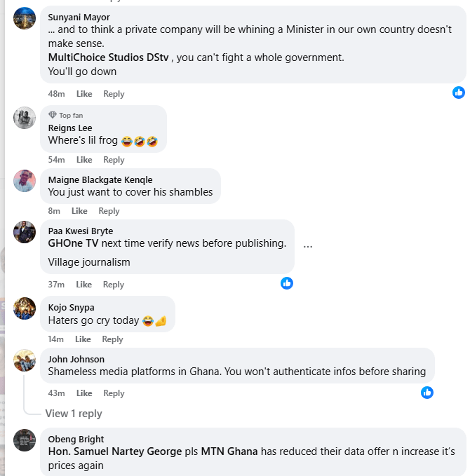Viewport: 470px width, 476px height.
Task: Click the 43m timestamp on John Johnson's comment
Action: pyautogui.click(x=56, y=393)
